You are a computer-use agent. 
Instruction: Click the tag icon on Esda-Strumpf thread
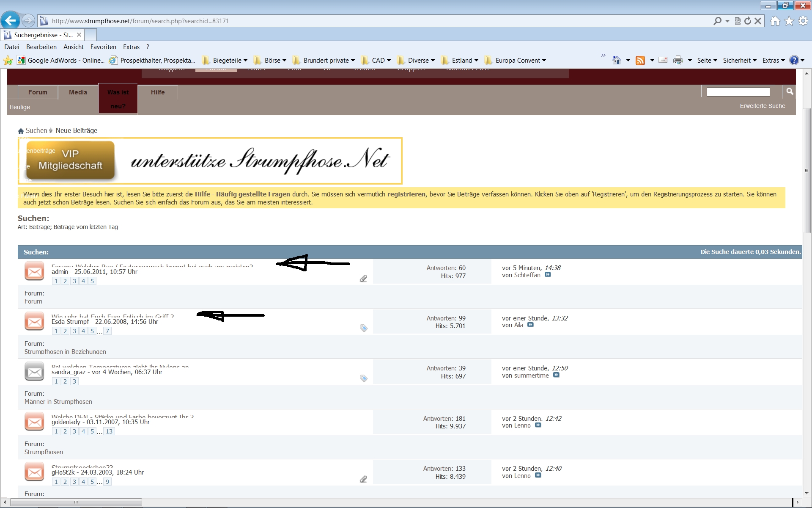[363, 328]
